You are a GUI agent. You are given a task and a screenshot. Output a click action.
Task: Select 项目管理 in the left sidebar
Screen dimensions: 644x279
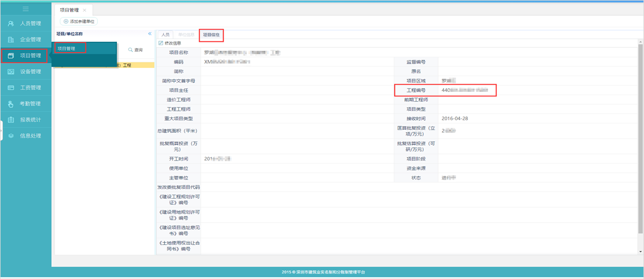[x=30, y=55]
